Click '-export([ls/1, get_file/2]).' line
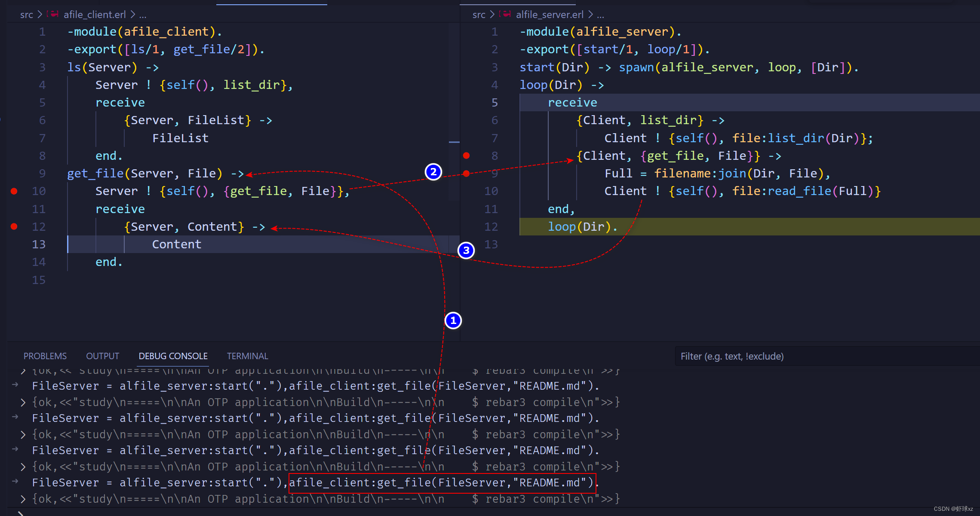 click(x=166, y=49)
